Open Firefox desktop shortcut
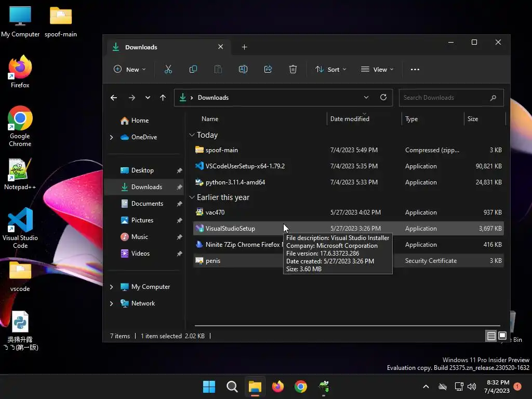This screenshot has width=532, height=399. point(20,72)
